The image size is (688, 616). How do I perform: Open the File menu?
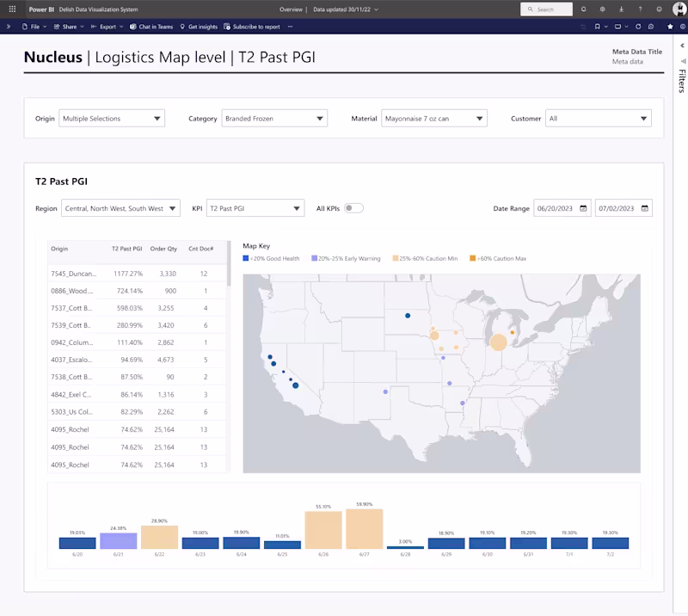coord(34,27)
